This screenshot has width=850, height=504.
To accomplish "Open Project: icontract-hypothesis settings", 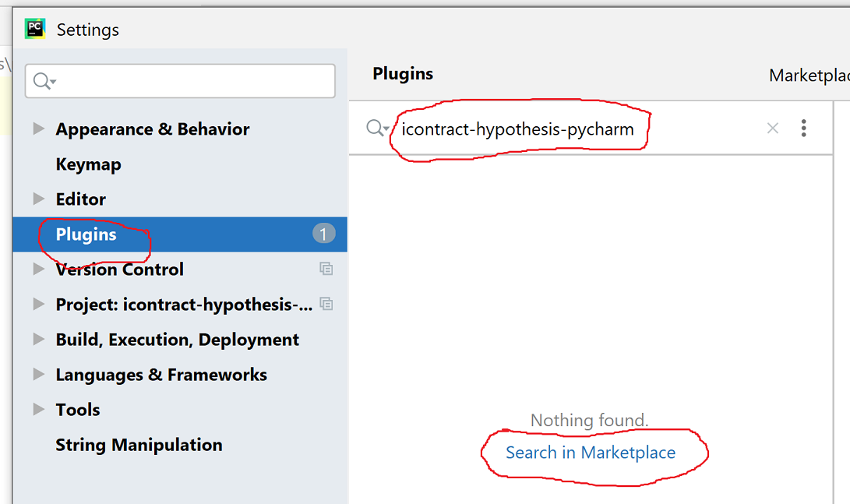I will click(x=185, y=305).
